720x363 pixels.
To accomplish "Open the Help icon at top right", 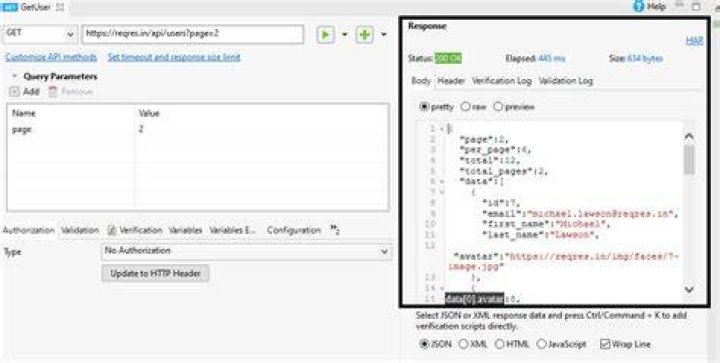I will coord(638,6).
